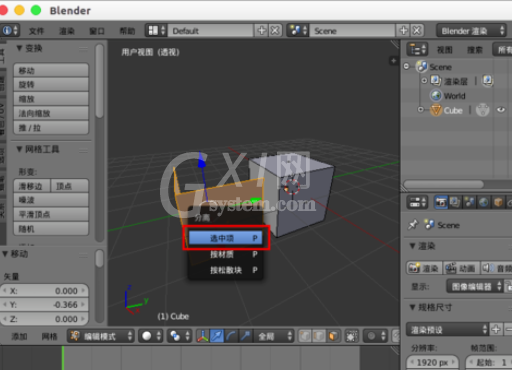Choose 按松散块 in the separate menu
The image size is (512, 370).
(x=226, y=270)
